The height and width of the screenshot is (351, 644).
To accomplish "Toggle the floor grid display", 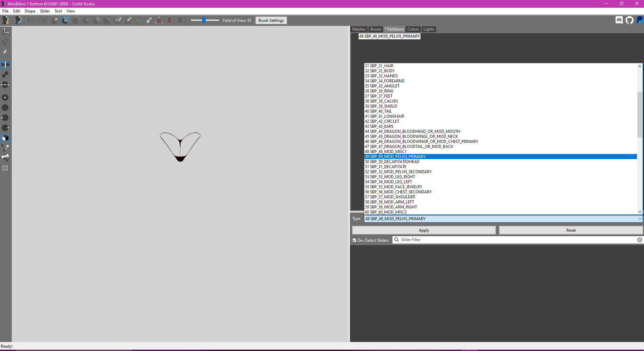I will [x=5, y=168].
